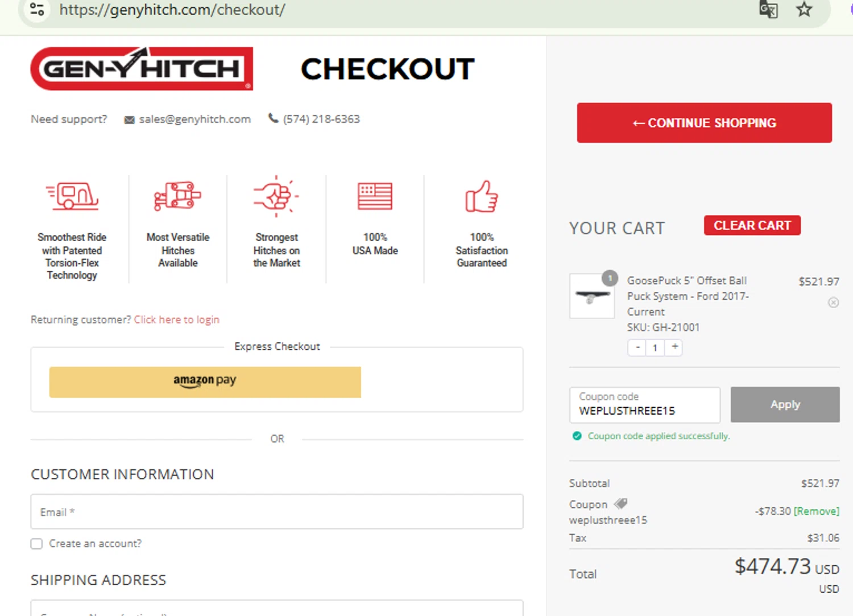The width and height of the screenshot is (853, 616).
Task: Click the Express Checkout label
Action: click(x=278, y=346)
